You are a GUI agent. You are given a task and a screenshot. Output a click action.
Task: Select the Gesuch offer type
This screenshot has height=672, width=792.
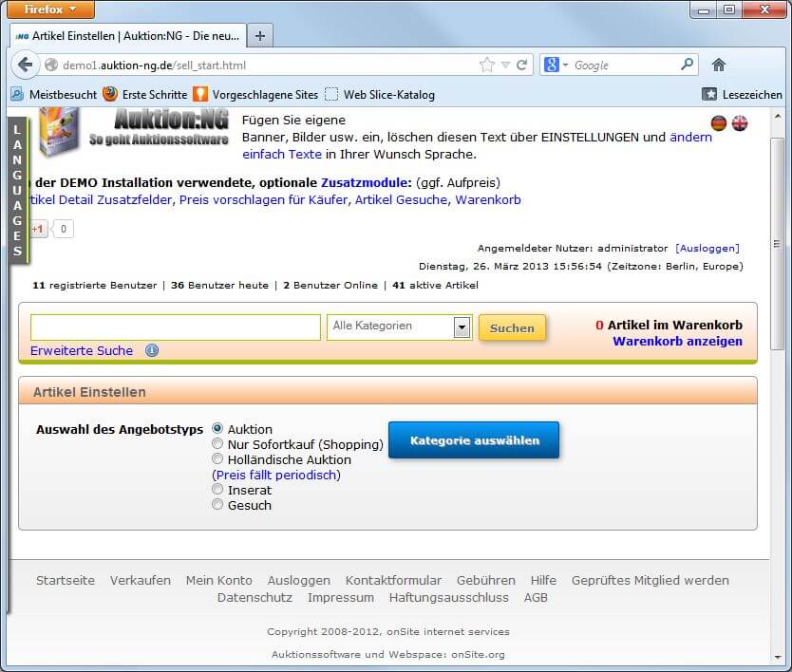tap(217, 504)
